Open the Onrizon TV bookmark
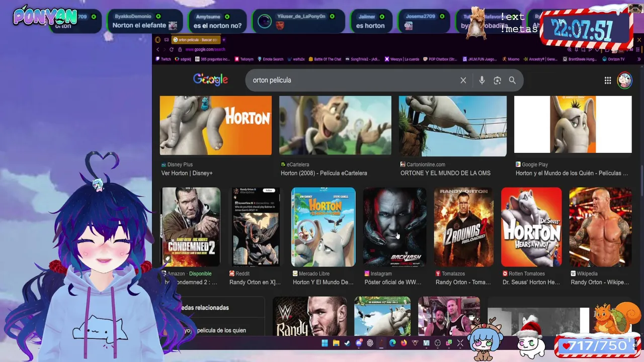This screenshot has width=644, height=362. tap(613, 59)
